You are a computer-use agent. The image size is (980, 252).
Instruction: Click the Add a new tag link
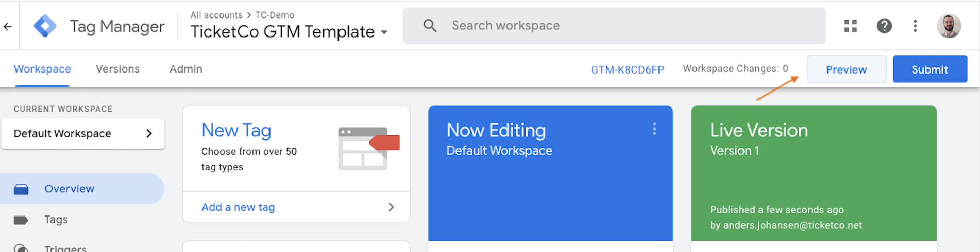click(x=238, y=207)
